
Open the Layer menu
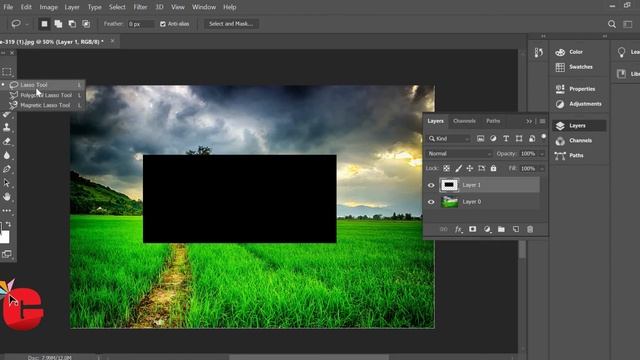[72, 7]
